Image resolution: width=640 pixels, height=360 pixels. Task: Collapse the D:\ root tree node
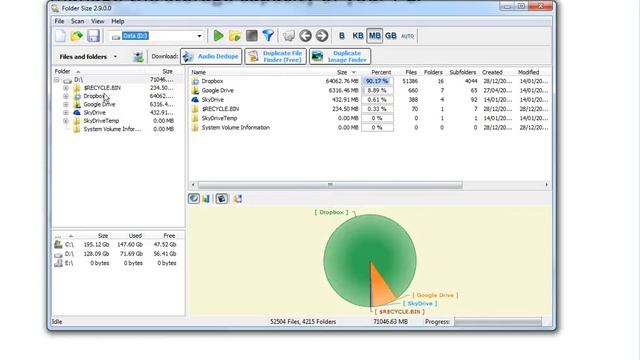tap(57, 80)
